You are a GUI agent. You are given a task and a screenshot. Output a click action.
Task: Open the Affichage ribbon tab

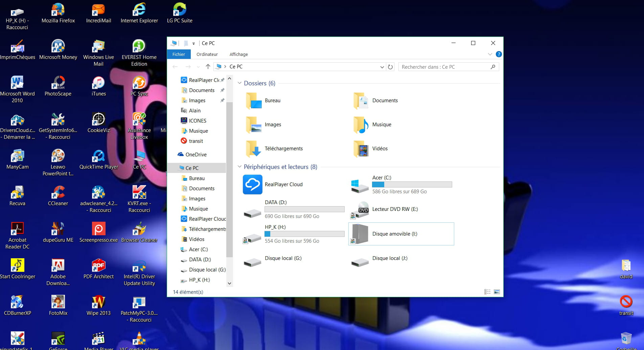tap(238, 54)
